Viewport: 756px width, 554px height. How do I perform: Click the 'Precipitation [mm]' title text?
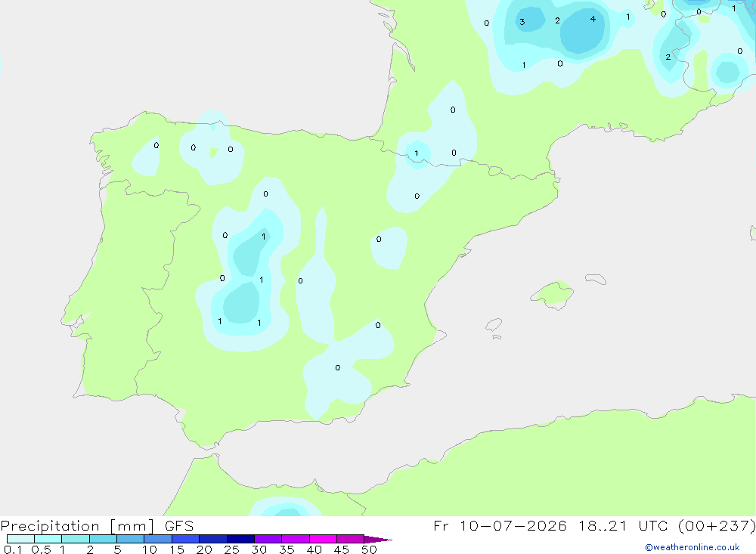click(77, 526)
